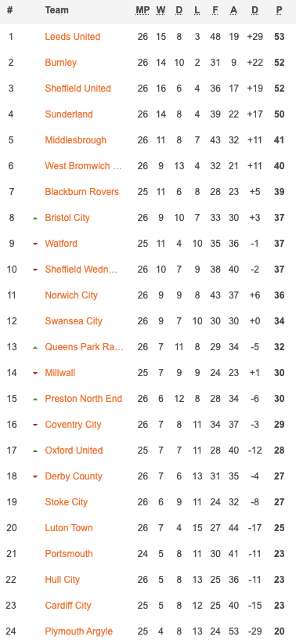Click the green up arrow beside Bristol City
The height and width of the screenshot is (644, 296).
pyautogui.click(x=35, y=218)
